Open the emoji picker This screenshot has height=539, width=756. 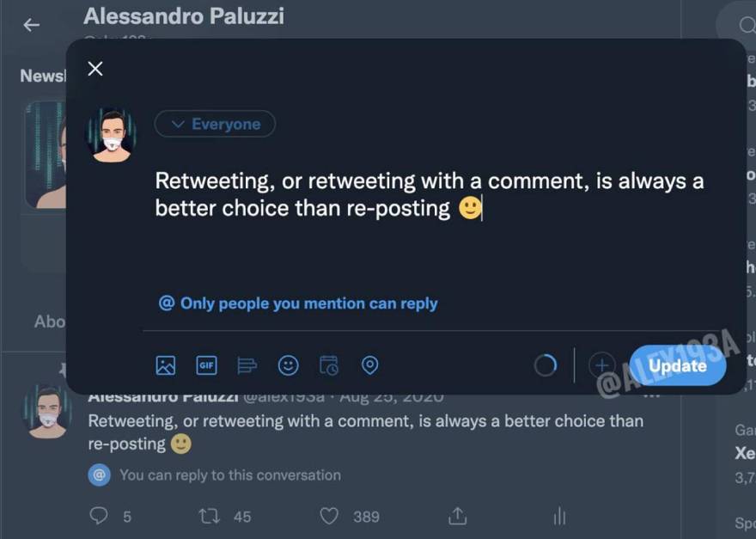[x=288, y=365]
